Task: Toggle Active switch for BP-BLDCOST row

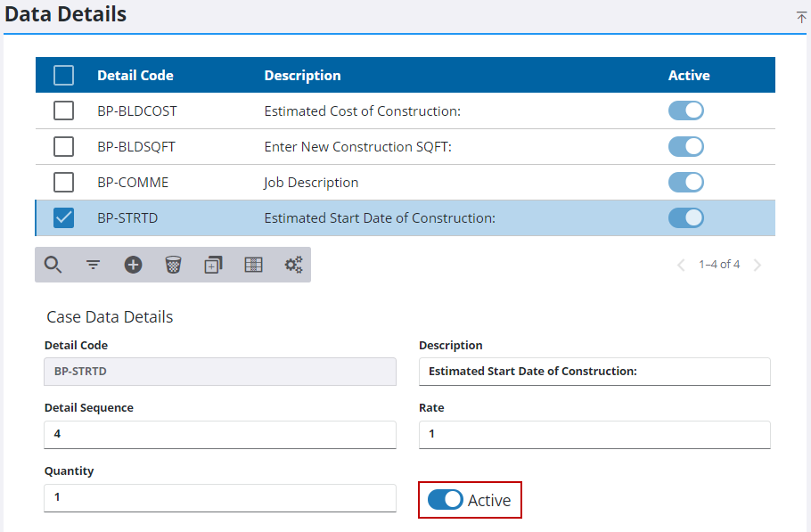Action: [x=686, y=110]
